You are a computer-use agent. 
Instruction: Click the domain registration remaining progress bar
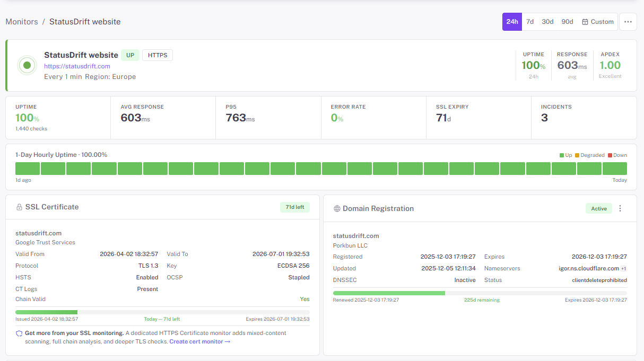480,293
